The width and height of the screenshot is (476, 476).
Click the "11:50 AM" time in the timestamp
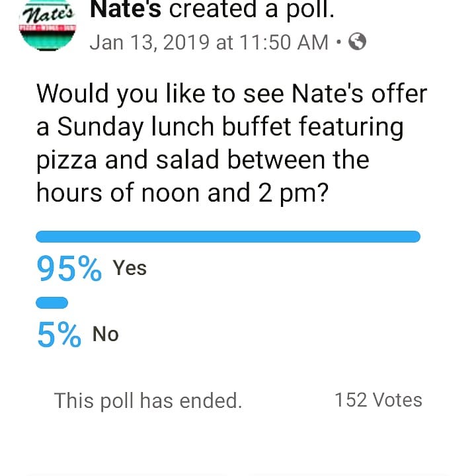[284, 42]
